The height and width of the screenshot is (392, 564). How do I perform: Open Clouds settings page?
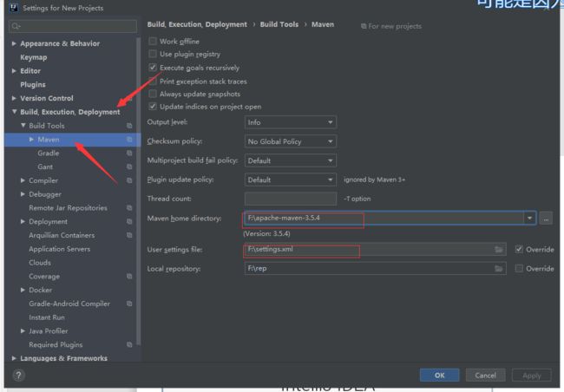pyautogui.click(x=40, y=263)
